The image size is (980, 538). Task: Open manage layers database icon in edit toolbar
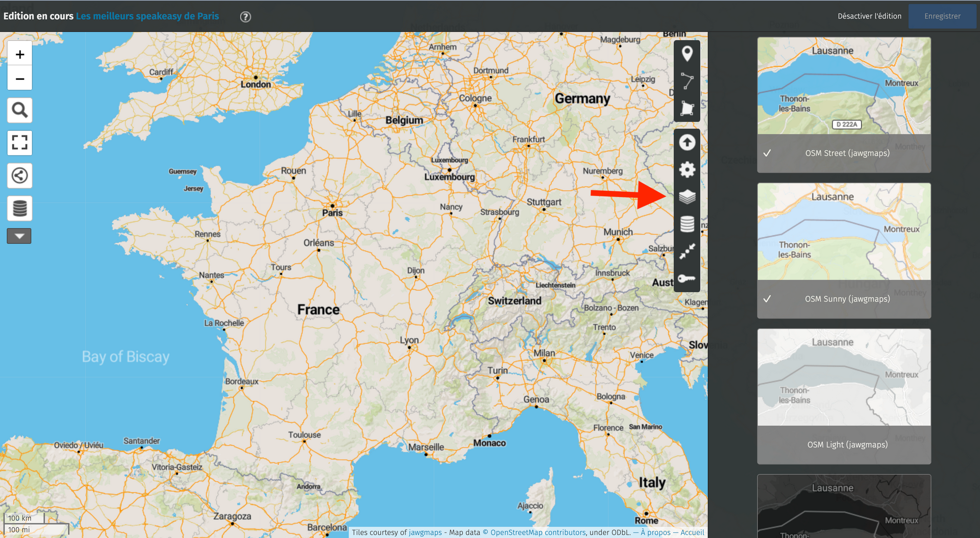(x=687, y=224)
